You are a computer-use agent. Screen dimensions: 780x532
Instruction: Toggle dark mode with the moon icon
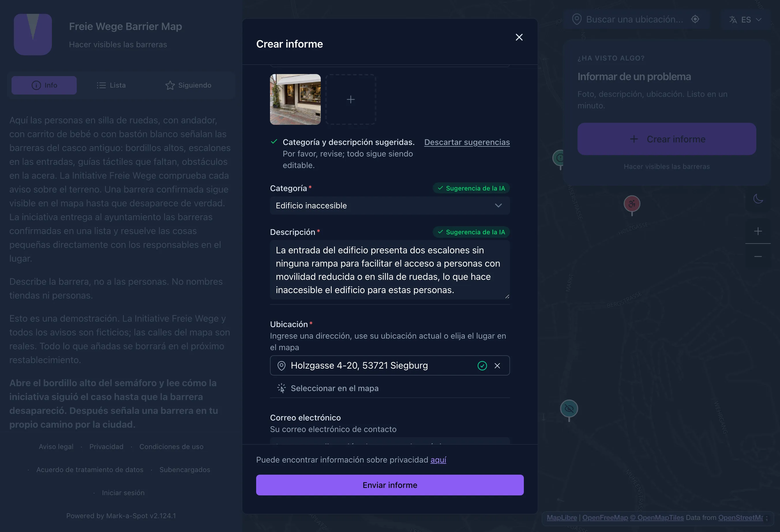[758, 199]
